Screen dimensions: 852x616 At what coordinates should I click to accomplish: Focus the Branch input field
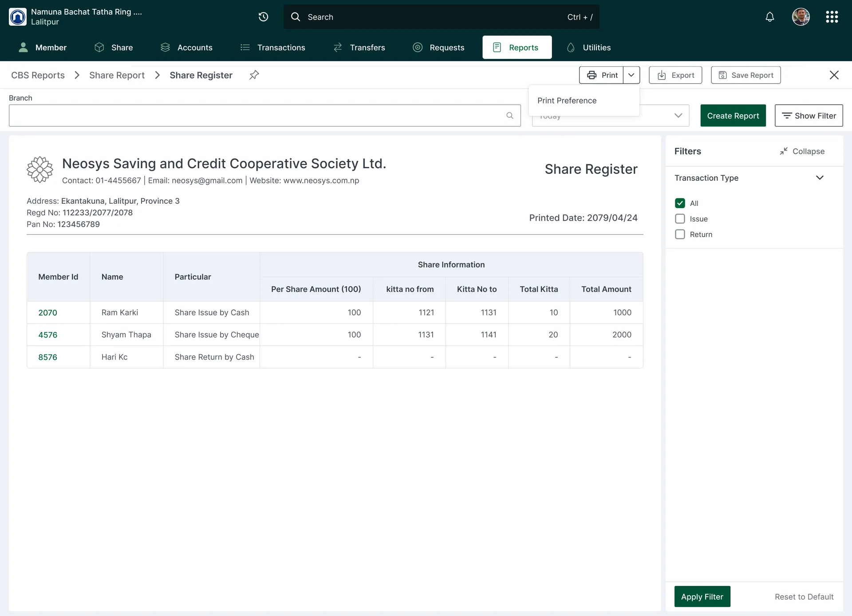pos(264,115)
